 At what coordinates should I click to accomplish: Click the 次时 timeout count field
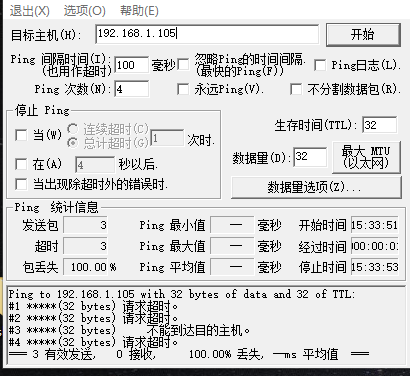pos(167,138)
